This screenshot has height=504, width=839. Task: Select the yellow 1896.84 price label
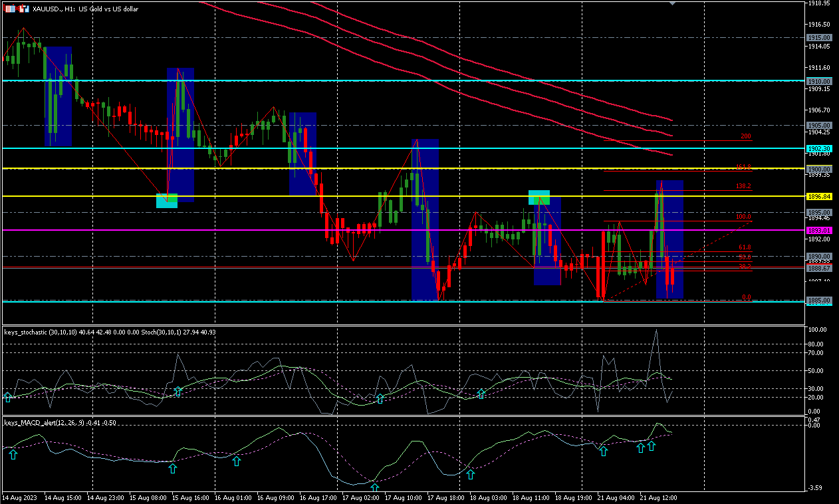click(819, 197)
